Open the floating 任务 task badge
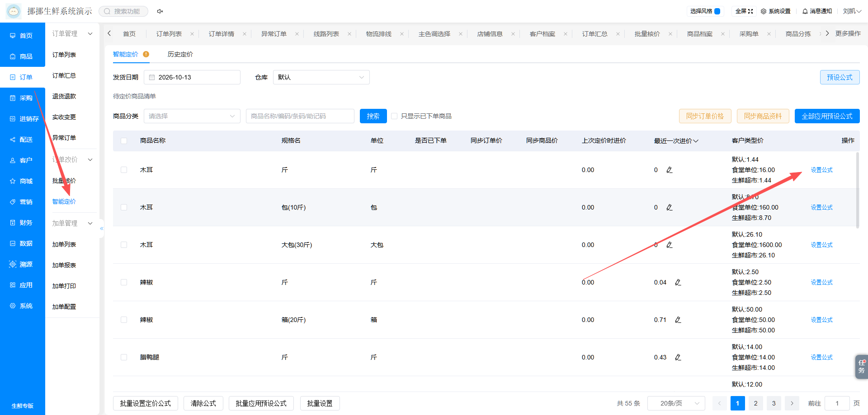This screenshot has width=868, height=415. [x=861, y=366]
